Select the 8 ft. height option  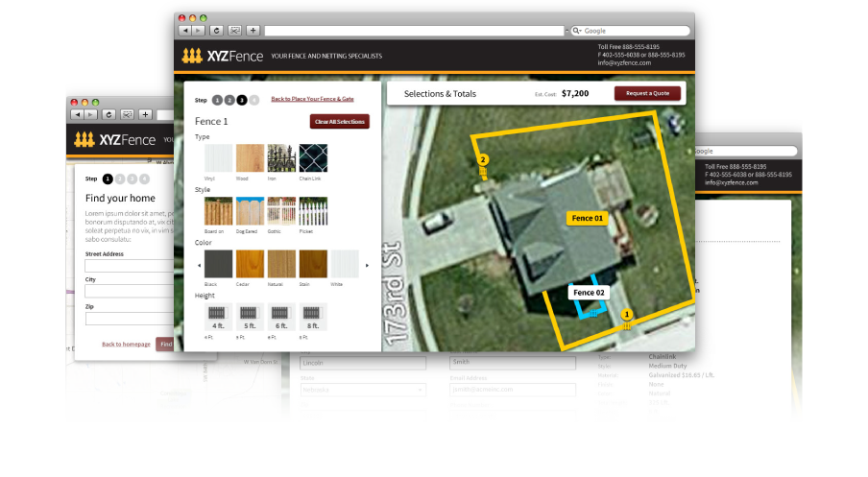tap(312, 317)
